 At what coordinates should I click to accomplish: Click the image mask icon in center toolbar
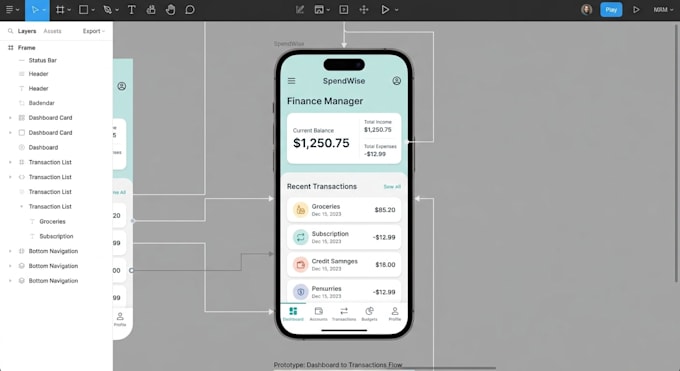(x=319, y=10)
